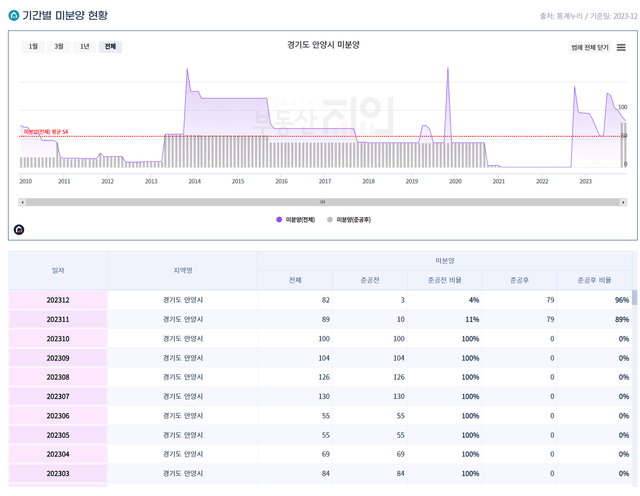This screenshot has width=640, height=496.
Task: Select the 202303 date cell
Action: pos(58,474)
